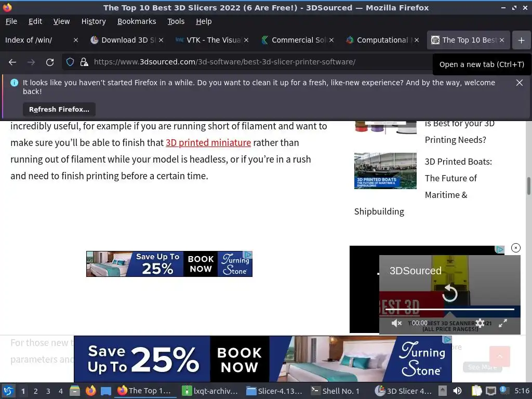Open a new tab with plus button
The height and width of the screenshot is (399, 532).
point(521,41)
